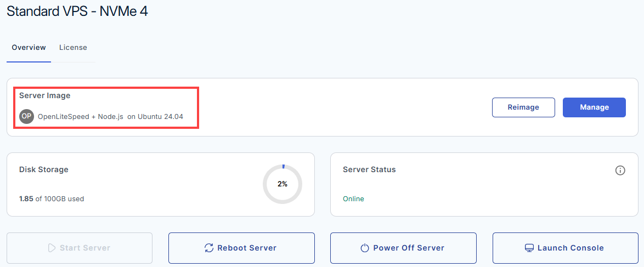This screenshot has width=644, height=267.
Task: Click the blue Manage button
Action: tap(594, 107)
